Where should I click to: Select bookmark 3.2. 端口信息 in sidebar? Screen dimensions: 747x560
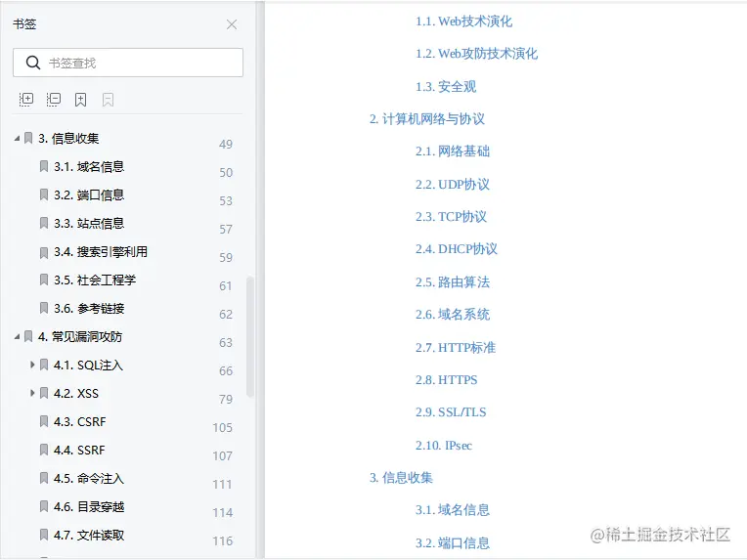coord(89,195)
